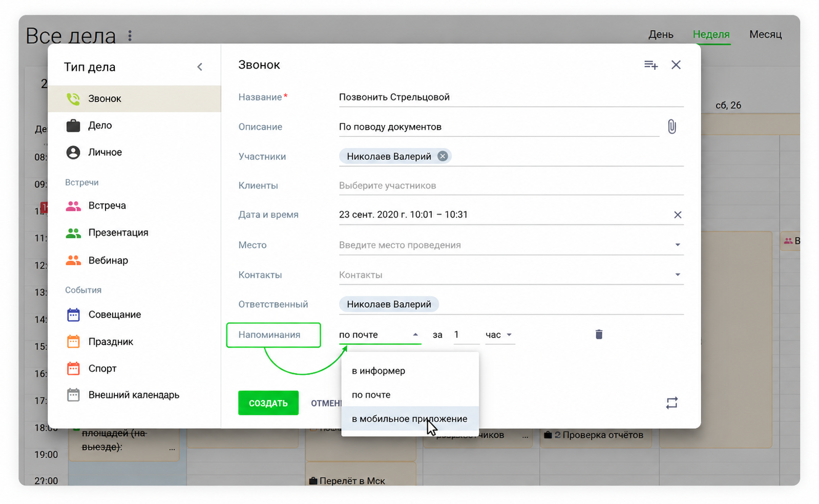Open the Контакты dropdown
819x504 pixels.
[511, 275]
